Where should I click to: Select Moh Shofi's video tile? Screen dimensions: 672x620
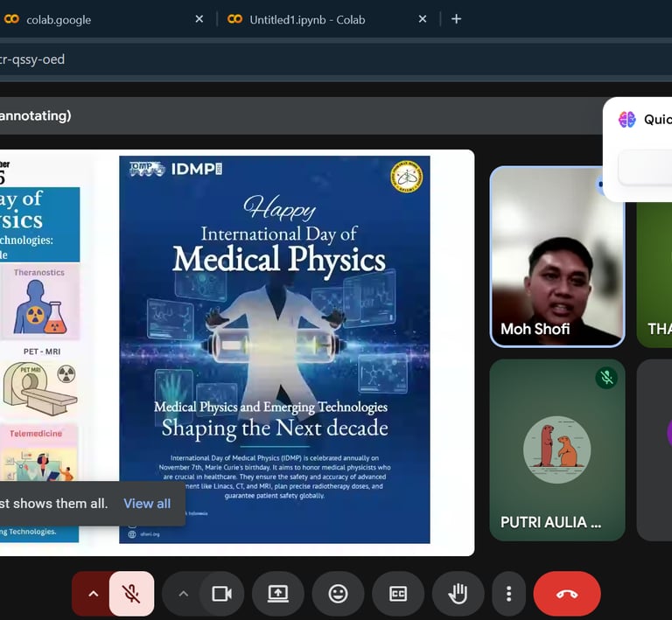pyautogui.click(x=557, y=257)
